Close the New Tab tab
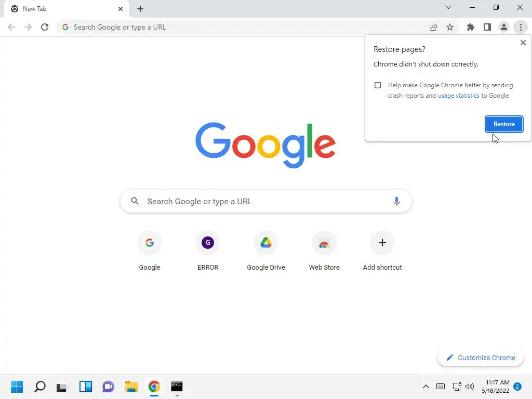 click(121, 9)
